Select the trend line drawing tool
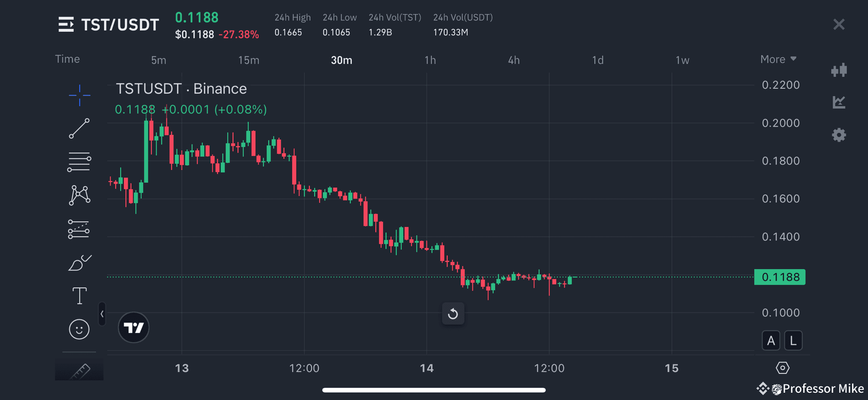 (79, 129)
